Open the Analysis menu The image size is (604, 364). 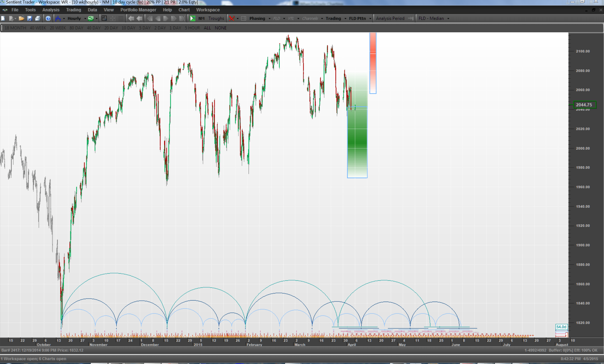51,10
